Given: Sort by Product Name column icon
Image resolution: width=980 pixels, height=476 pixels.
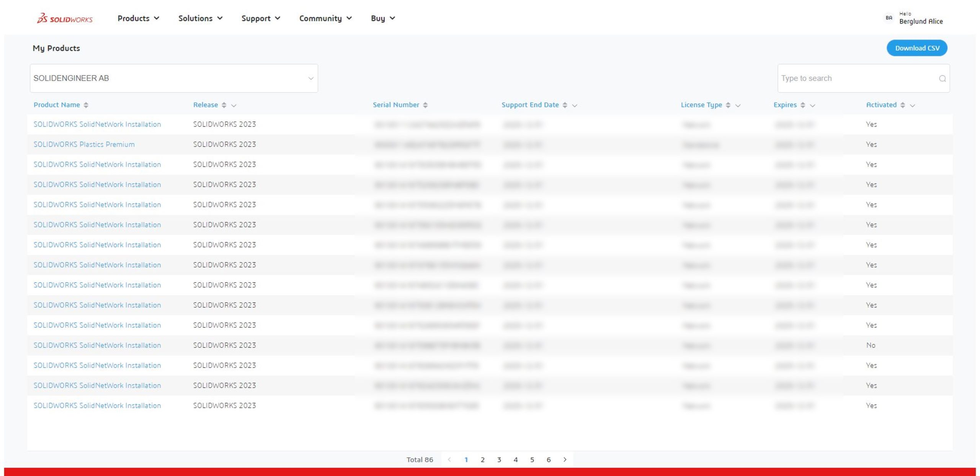Looking at the screenshot, I should (86, 105).
